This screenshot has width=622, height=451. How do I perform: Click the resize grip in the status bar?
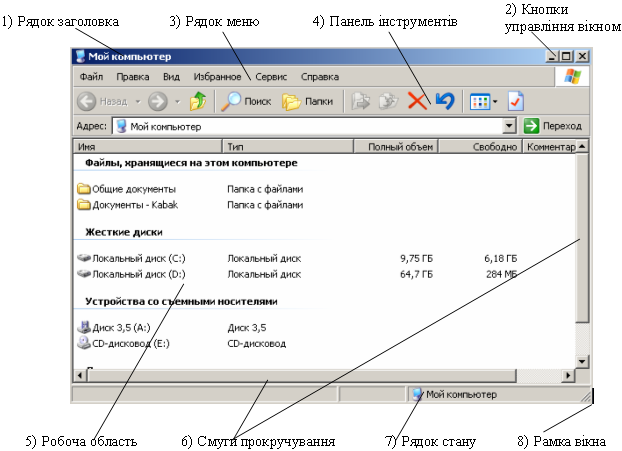585,396
